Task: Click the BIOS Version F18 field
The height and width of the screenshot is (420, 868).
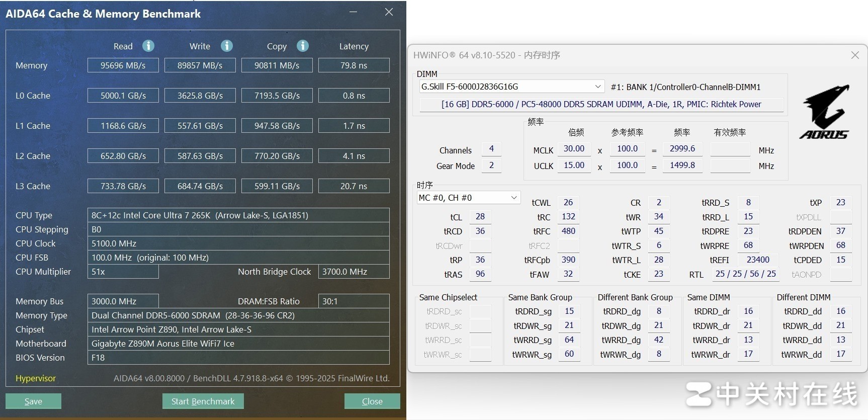Action: pyautogui.click(x=238, y=358)
